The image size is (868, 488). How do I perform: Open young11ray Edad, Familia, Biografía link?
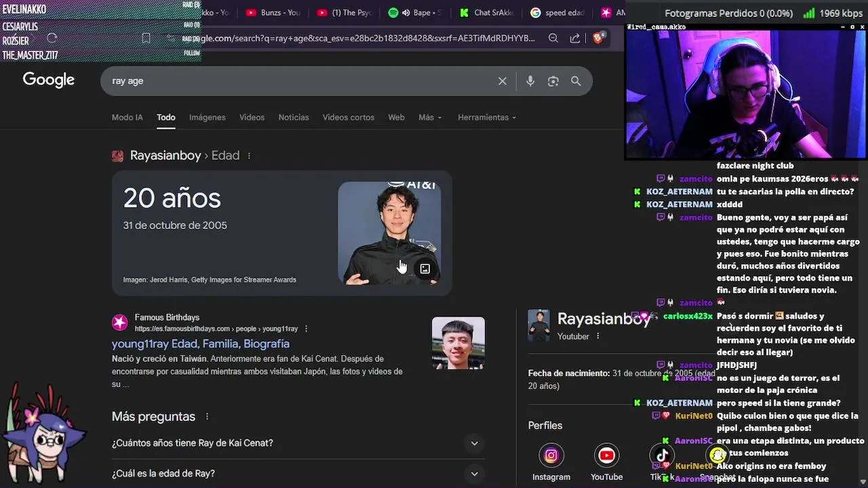coord(201,344)
